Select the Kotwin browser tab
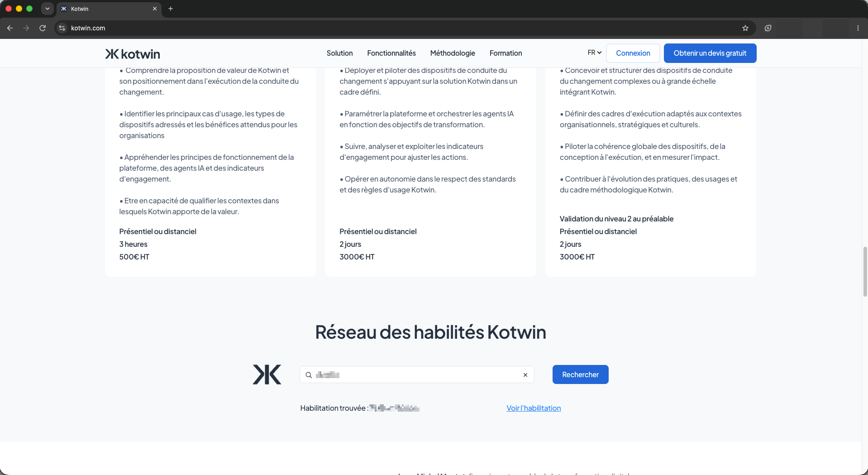868x475 pixels. click(x=109, y=9)
